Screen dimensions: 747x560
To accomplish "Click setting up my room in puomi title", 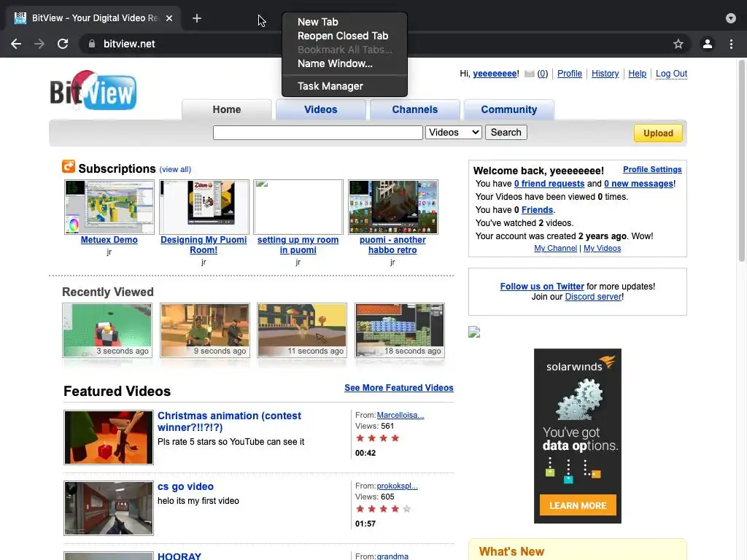I will click(x=298, y=245).
